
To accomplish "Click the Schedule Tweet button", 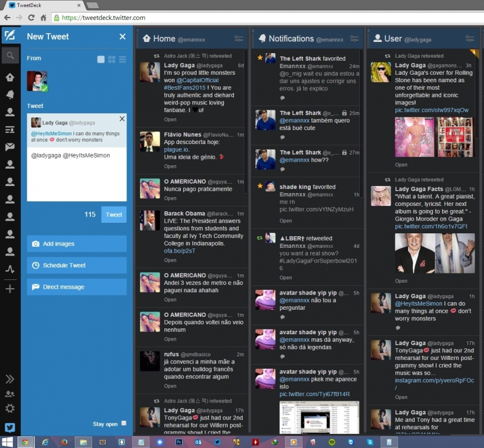I will click(x=76, y=265).
